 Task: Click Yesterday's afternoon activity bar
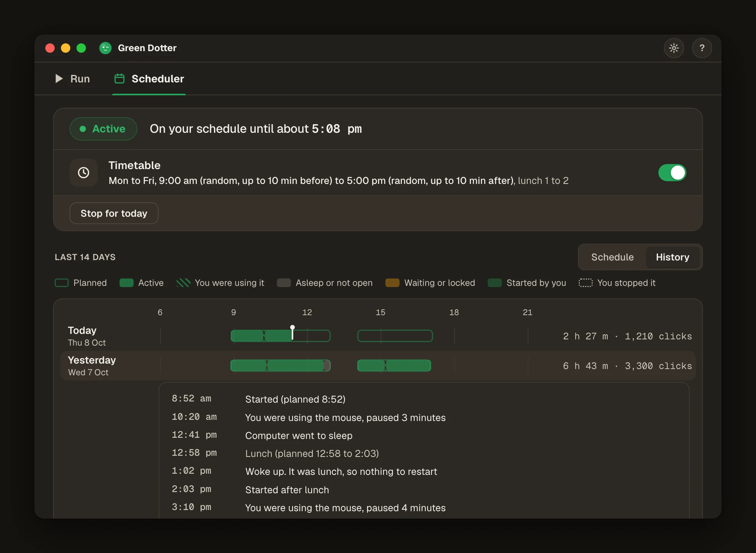click(394, 366)
